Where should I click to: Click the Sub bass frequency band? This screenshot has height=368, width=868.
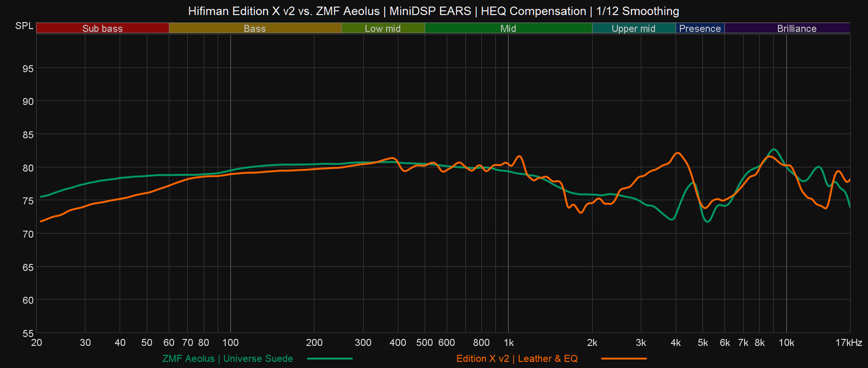point(103,28)
